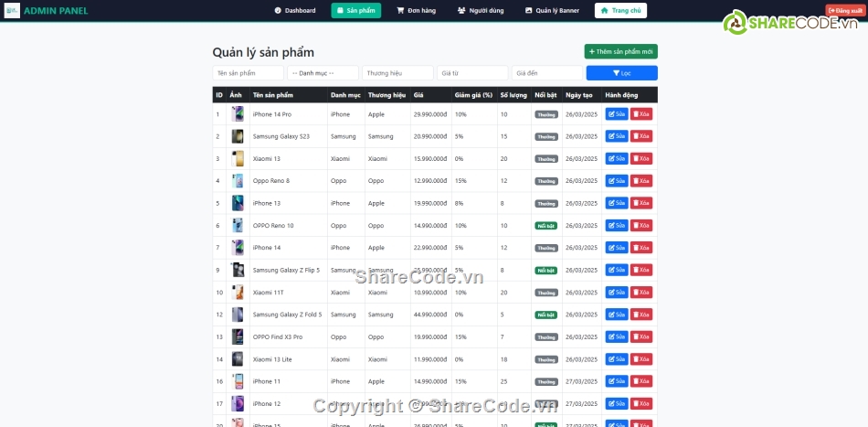Delete the OPPO Reno 10 row
868x427 pixels.
click(x=641, y=226)
